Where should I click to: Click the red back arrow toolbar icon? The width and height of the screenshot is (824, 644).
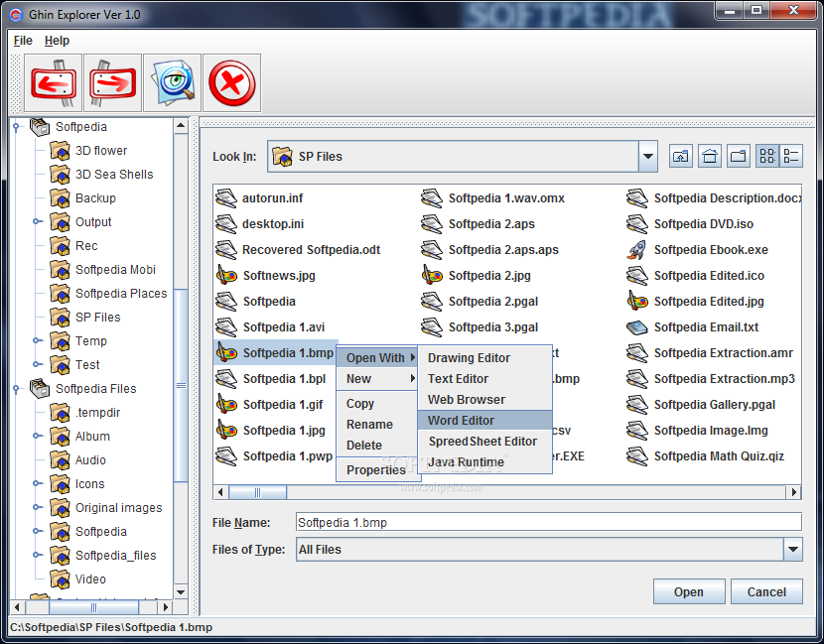click(x=53, y=83)
